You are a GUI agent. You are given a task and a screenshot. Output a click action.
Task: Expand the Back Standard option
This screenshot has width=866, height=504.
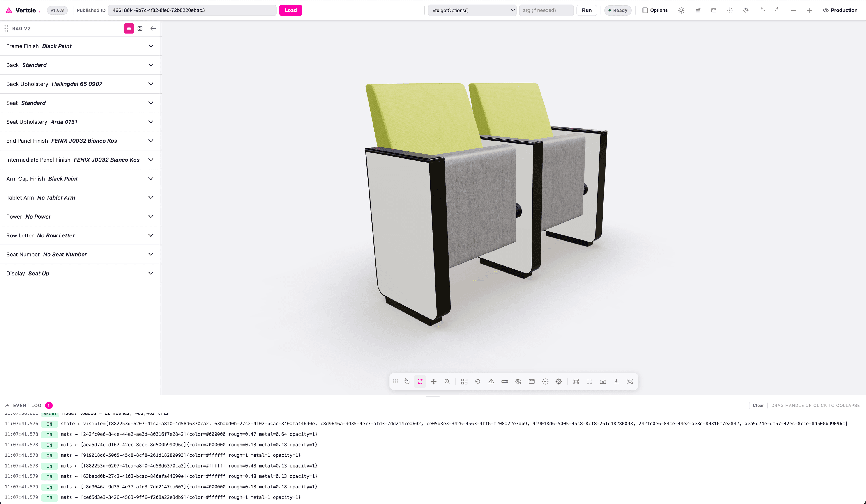(81, 65)
